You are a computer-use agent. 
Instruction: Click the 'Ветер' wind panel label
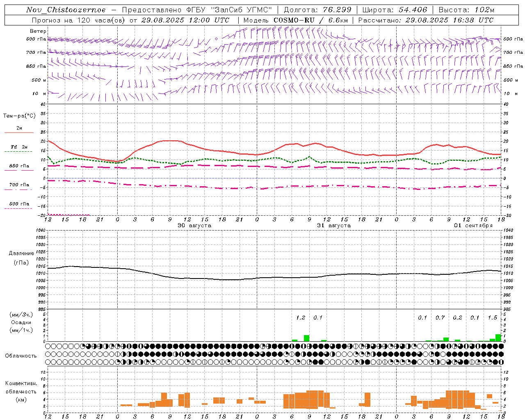[x=38, y=31]
